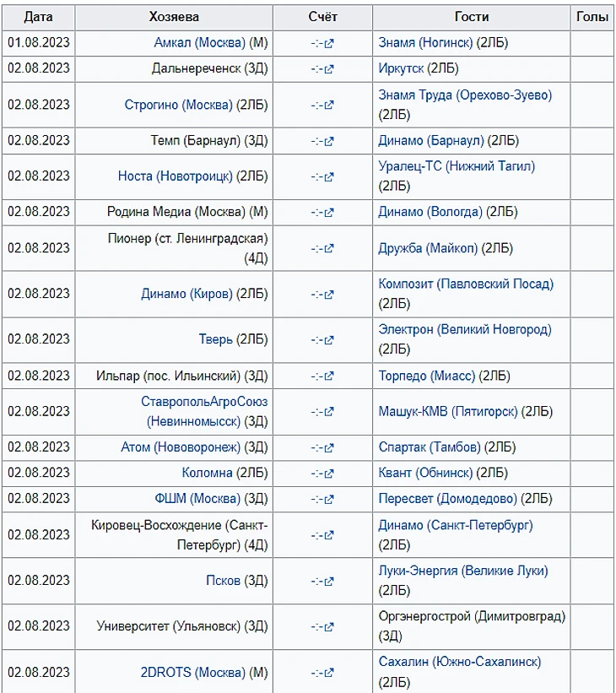Select the Гости column header
The image size is (616, 693).
[472, 17]
